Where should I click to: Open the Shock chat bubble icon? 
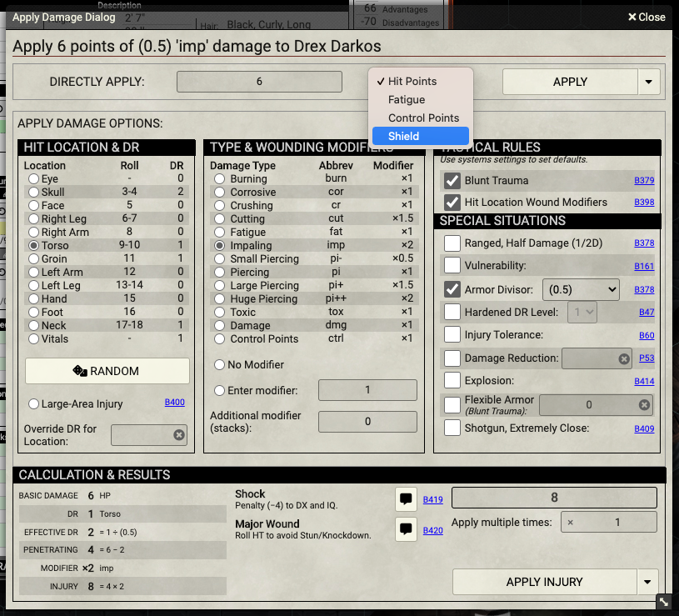(x=406, y=499)
